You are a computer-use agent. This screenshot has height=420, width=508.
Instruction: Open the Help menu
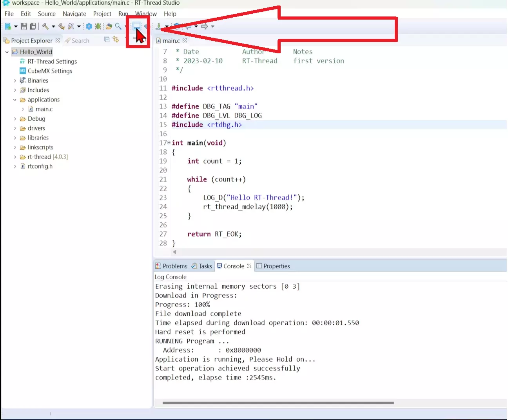click(170, 14)
